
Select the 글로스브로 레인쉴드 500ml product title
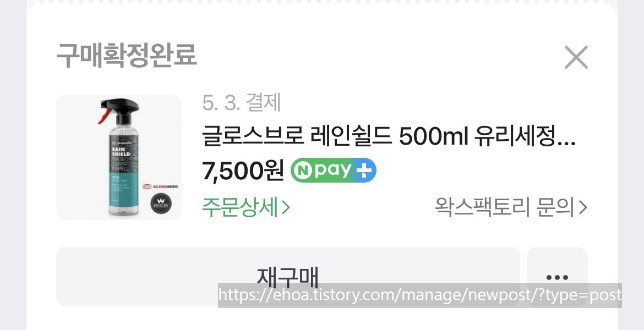pos(389,138)
